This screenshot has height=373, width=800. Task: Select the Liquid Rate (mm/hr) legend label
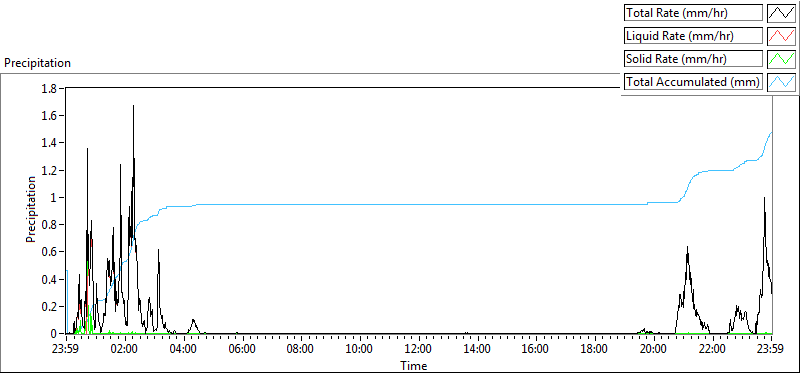[693, 36]
